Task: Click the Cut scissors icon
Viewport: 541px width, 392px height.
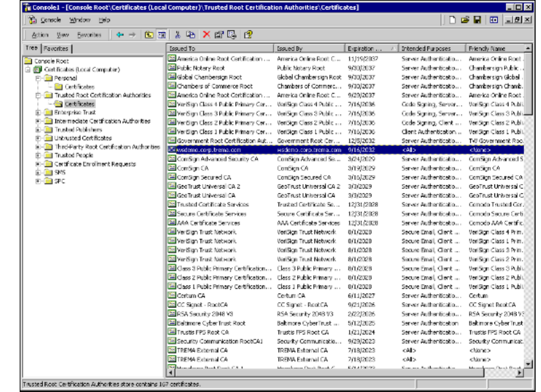Action: 178,35
